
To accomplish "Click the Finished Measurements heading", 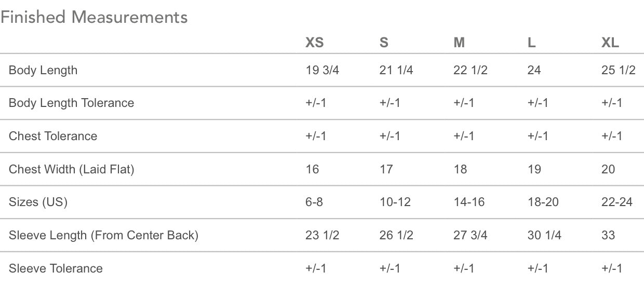I will [x=94, y=17].
